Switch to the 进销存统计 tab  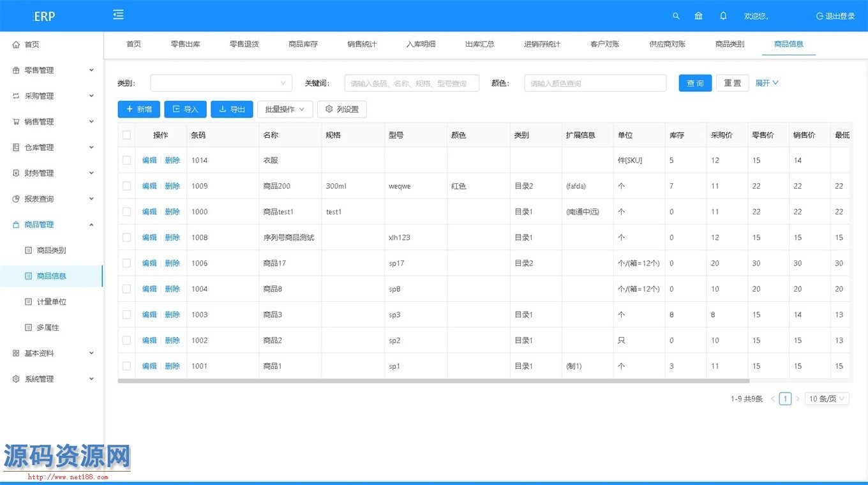(542, 44)
